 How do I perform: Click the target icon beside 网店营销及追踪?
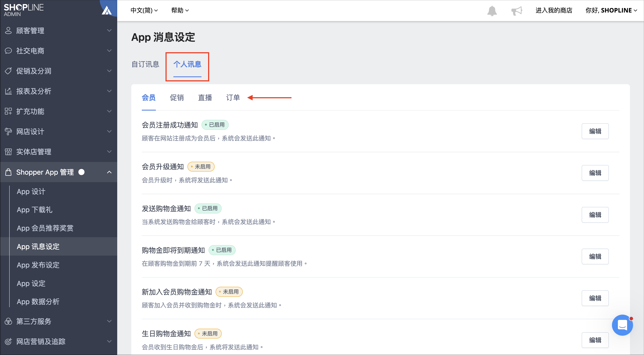click(x=8, y=341)
